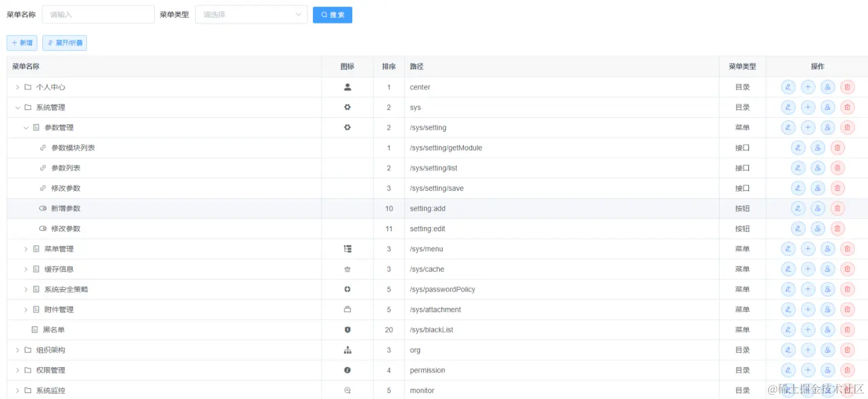Add a child under 黑名单
The width and height of the screenshot is (868, 399).
[808, 330]
